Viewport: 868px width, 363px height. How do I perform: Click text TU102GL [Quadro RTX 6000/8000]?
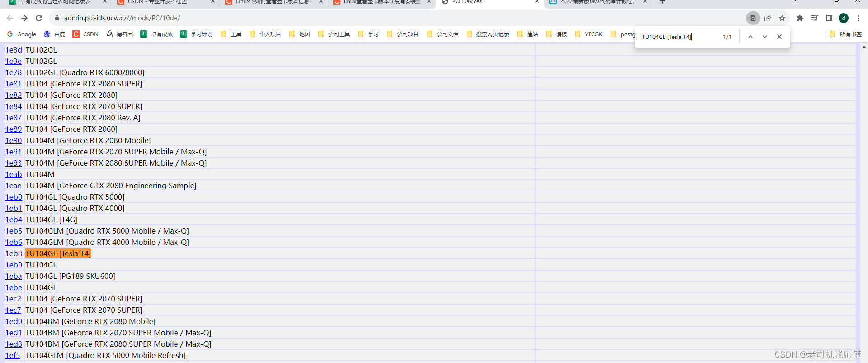[85, 72]
